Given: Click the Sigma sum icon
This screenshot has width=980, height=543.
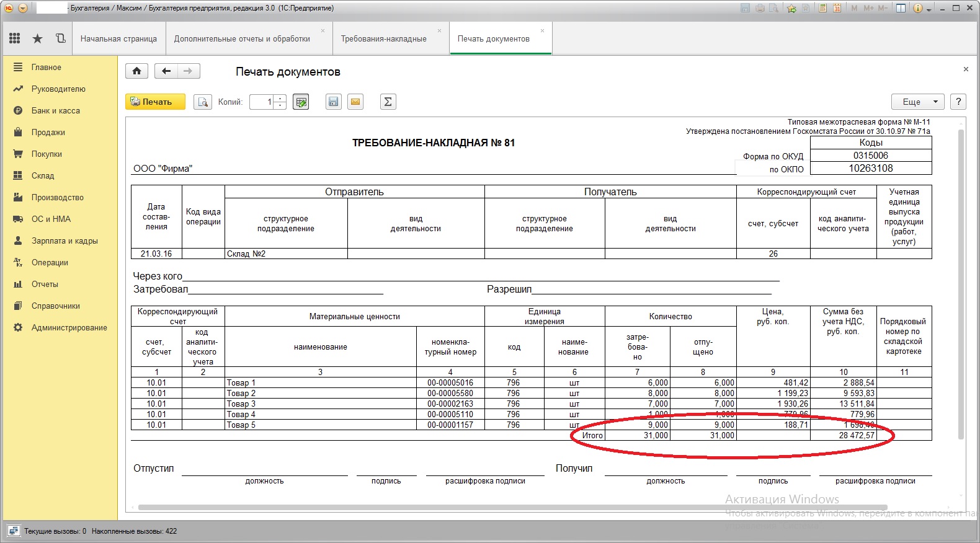Looking at the screenshot, I should coord(388,102).
